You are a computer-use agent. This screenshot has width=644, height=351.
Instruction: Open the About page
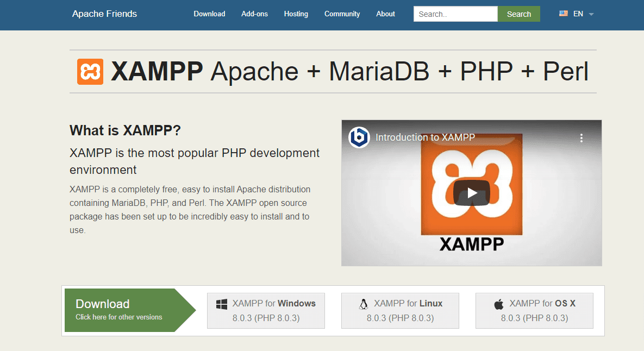click(385, 14)
